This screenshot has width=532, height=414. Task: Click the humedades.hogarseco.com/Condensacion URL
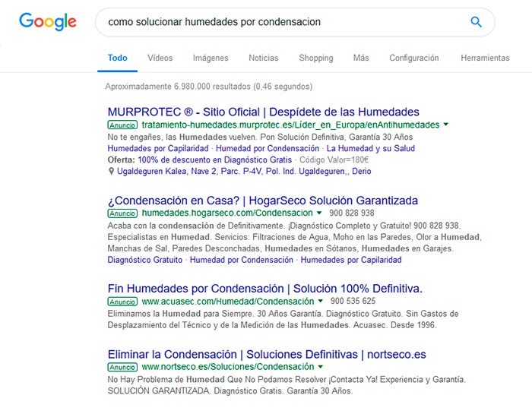[x=227, y=213]
